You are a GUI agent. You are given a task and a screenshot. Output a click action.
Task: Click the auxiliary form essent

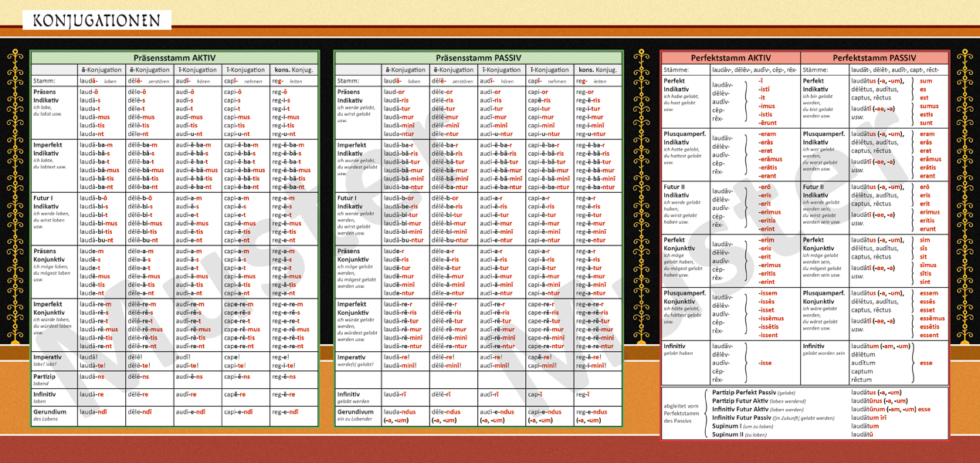(930, 336)
